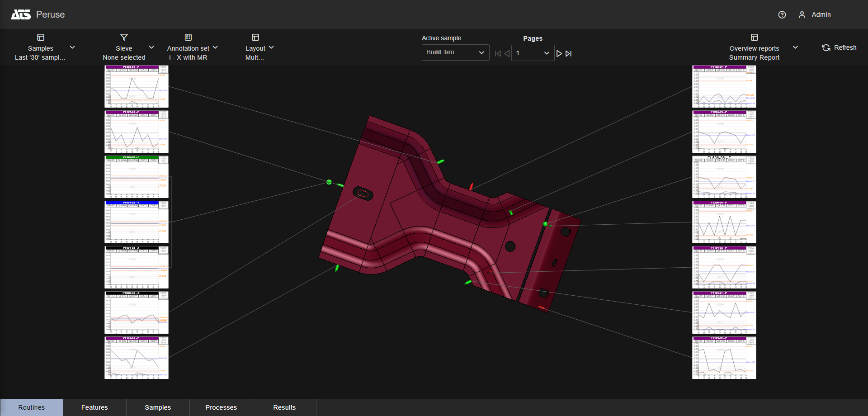Open the Active sample Build Ten dropdown
868x416 pixels.
pyautogui.click(x=455, y=52)
